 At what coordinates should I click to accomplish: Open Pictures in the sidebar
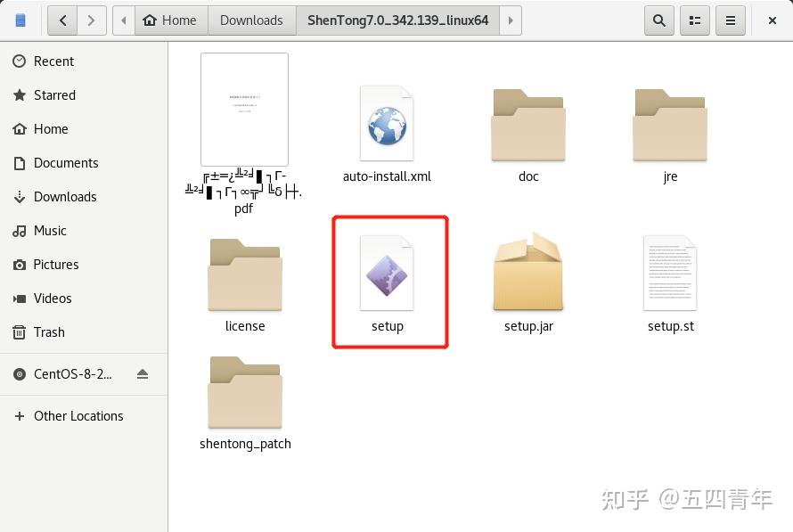[84, 265]
